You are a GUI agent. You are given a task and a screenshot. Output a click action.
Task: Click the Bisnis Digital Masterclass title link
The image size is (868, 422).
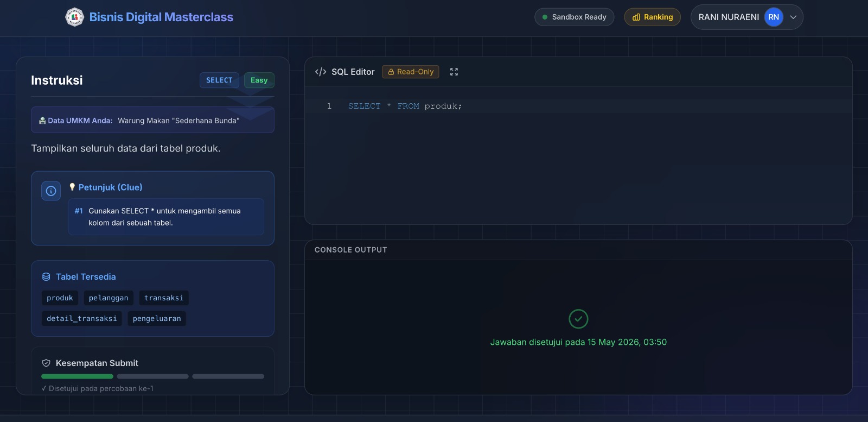point(161,17)
